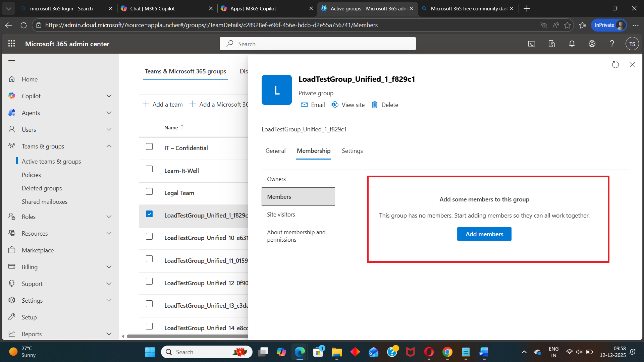Refresh the group details panel
Viewport: 644px width, 362px height.
615,65
